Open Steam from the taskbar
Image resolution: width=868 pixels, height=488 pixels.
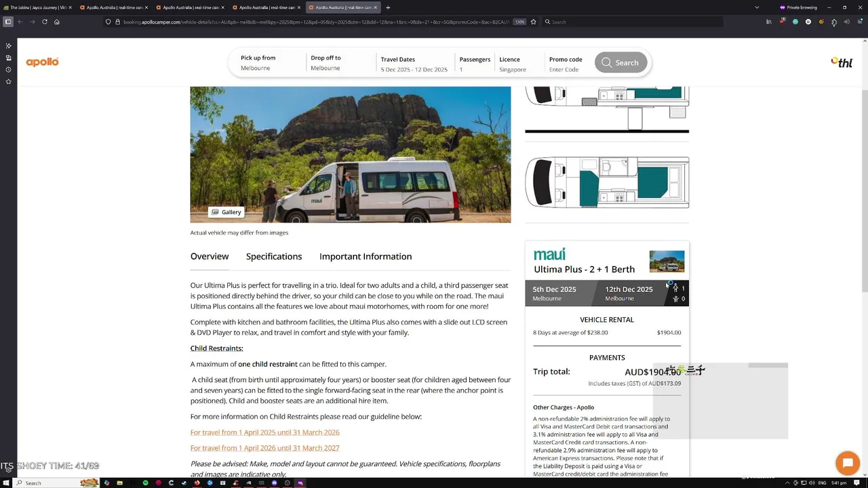click(x=184, y=483)
